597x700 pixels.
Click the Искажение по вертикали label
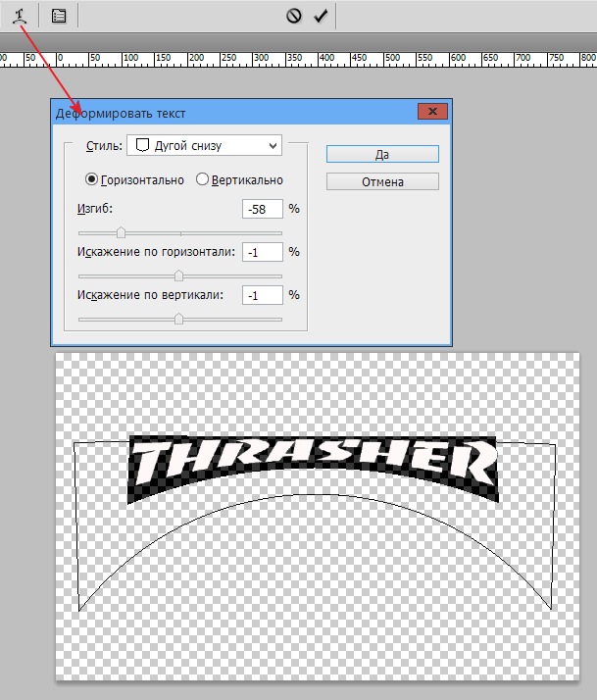150,295
